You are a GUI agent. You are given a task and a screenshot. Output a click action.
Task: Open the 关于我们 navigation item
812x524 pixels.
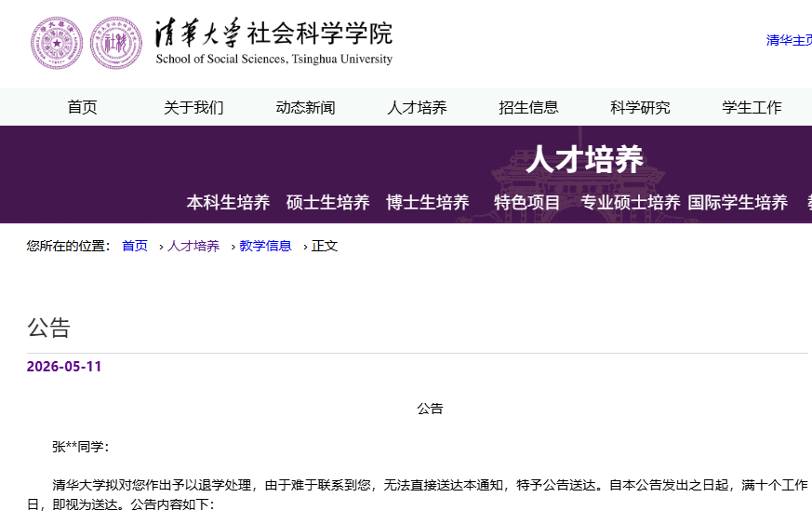tap(193, 107)
